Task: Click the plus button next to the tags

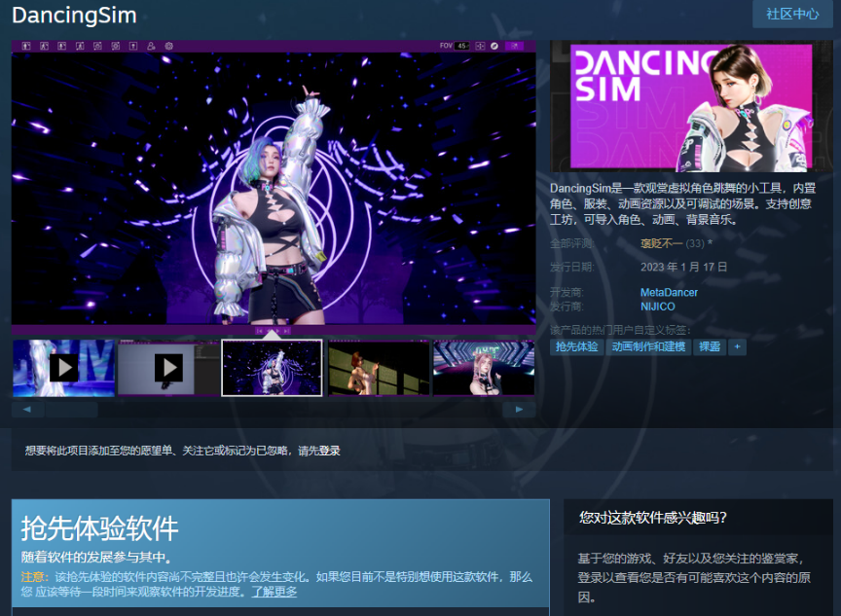Action: pyautogui.click(x=737, y=346)
